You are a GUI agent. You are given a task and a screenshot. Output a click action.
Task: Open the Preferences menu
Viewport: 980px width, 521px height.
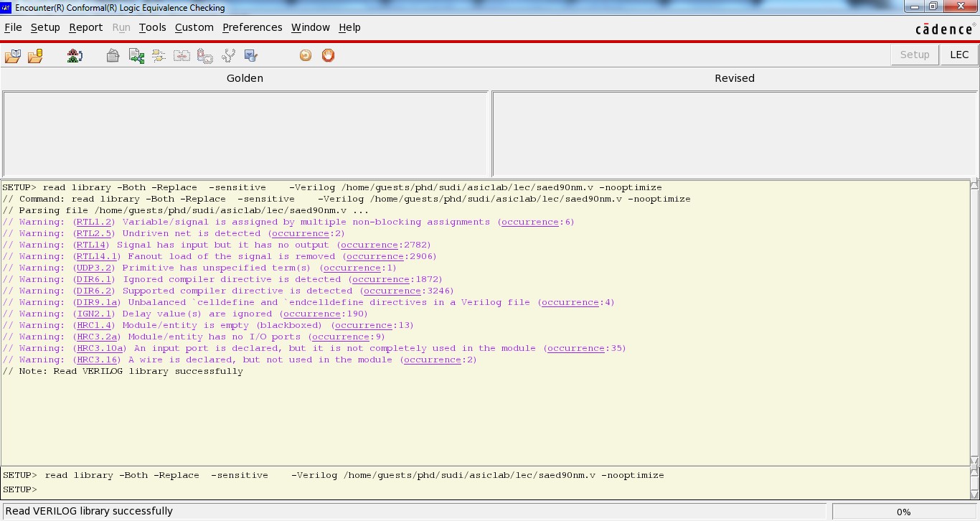click(x=253, y=27)
